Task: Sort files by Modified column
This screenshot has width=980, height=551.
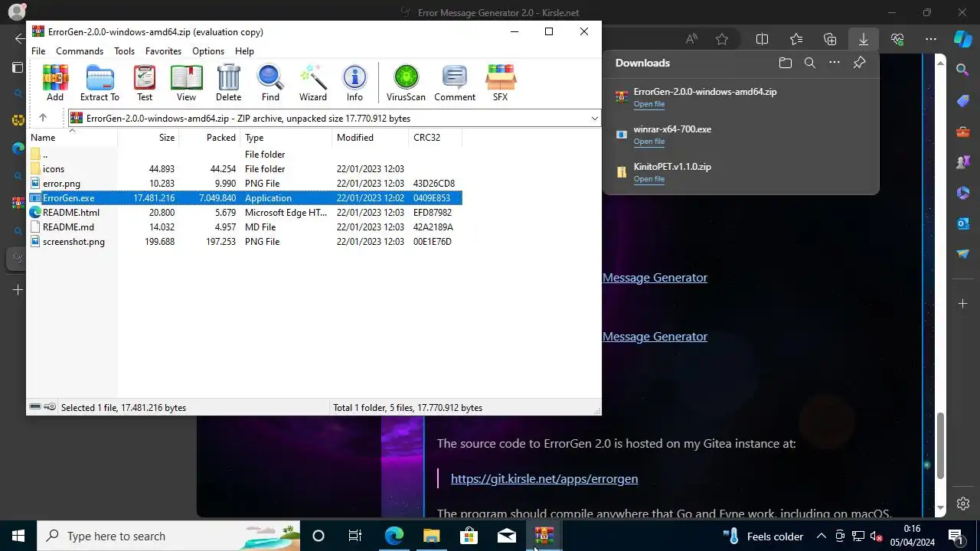Action: (371, 138)
